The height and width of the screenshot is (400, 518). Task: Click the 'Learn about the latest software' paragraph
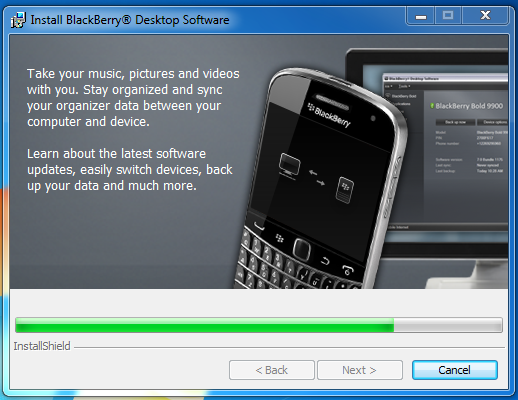(x=130, y=170)
